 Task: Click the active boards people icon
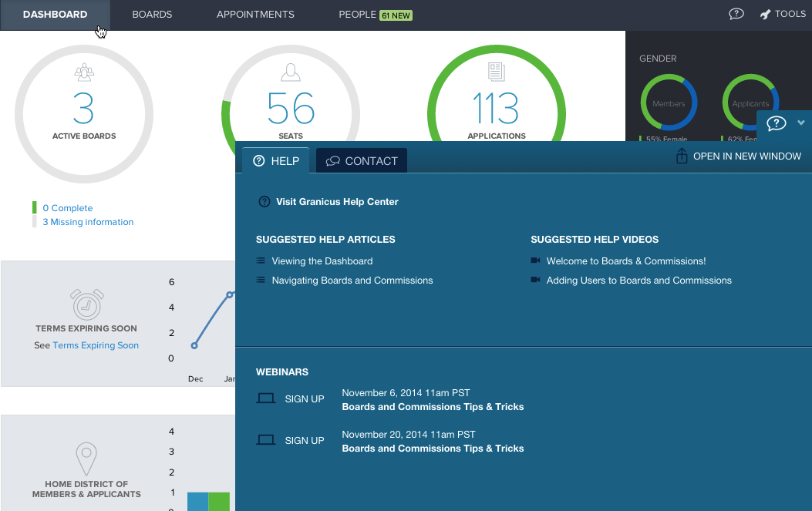(84, 72)
